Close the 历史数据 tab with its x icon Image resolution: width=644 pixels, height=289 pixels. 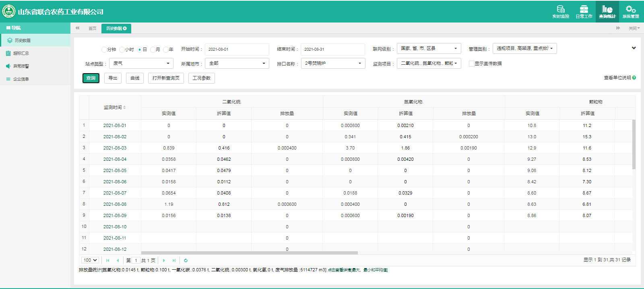(x=125, y=29)
